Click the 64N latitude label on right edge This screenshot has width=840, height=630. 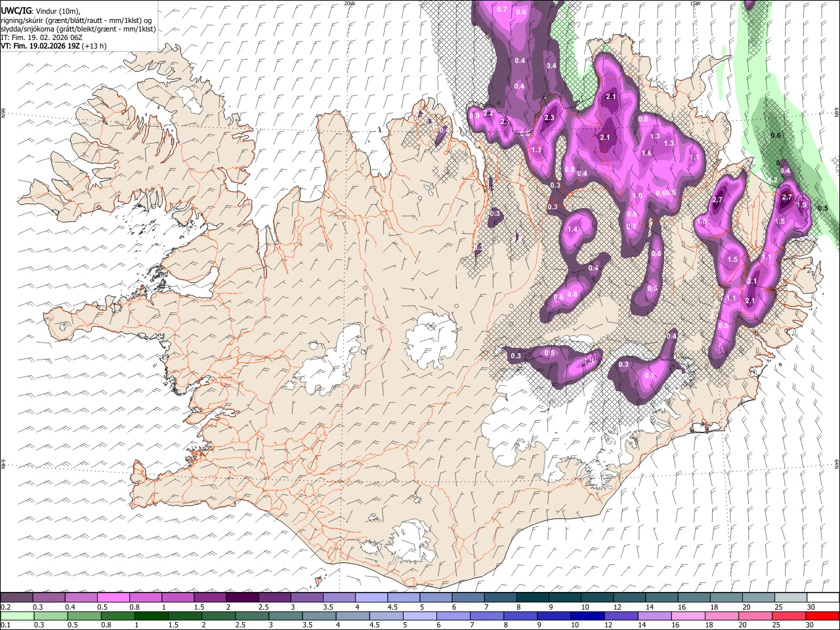pos(837,463)
